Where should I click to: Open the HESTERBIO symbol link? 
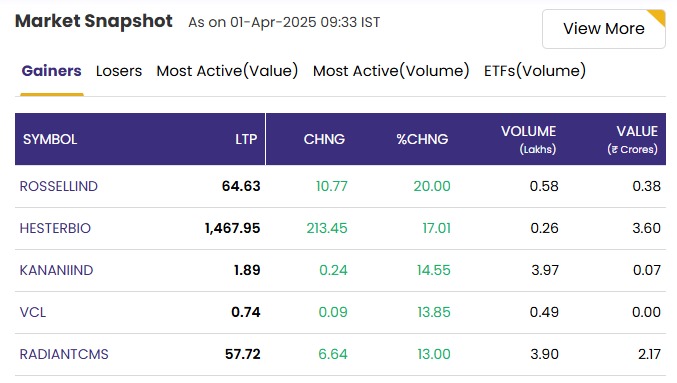click(x=55, y=228)
